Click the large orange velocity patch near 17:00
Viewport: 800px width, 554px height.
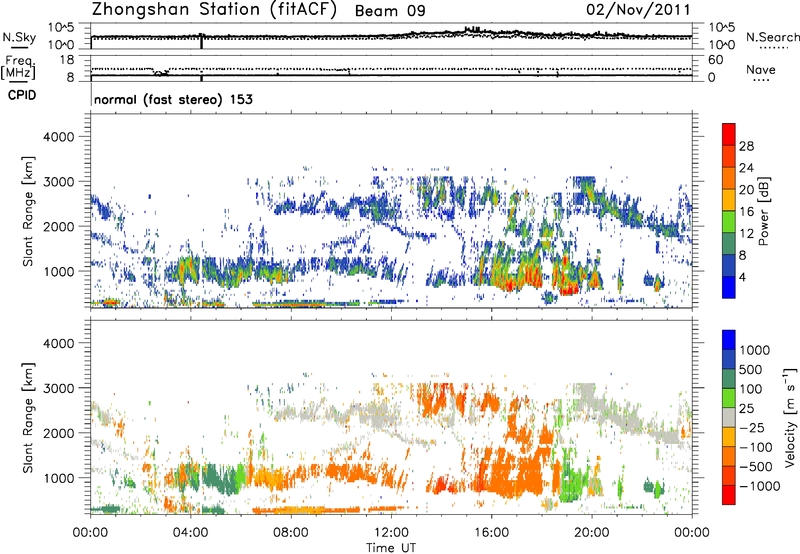(x=515, y=472)
